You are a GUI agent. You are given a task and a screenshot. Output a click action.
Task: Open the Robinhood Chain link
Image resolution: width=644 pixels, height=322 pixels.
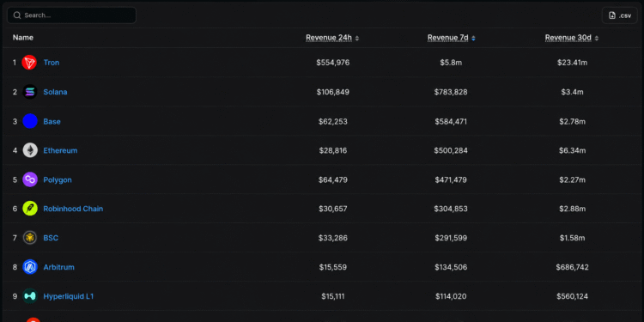point(73,209)
